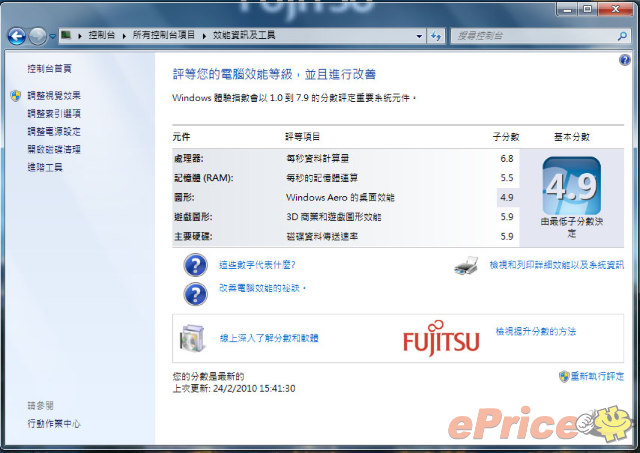Click question icon beside 這些數字代表什麼?
Viewport: 640px width, 453px height.
point(196,265)
